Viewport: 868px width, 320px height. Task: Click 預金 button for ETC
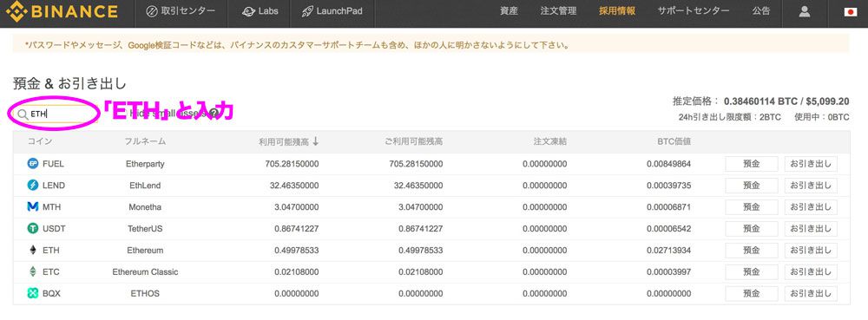751,272
